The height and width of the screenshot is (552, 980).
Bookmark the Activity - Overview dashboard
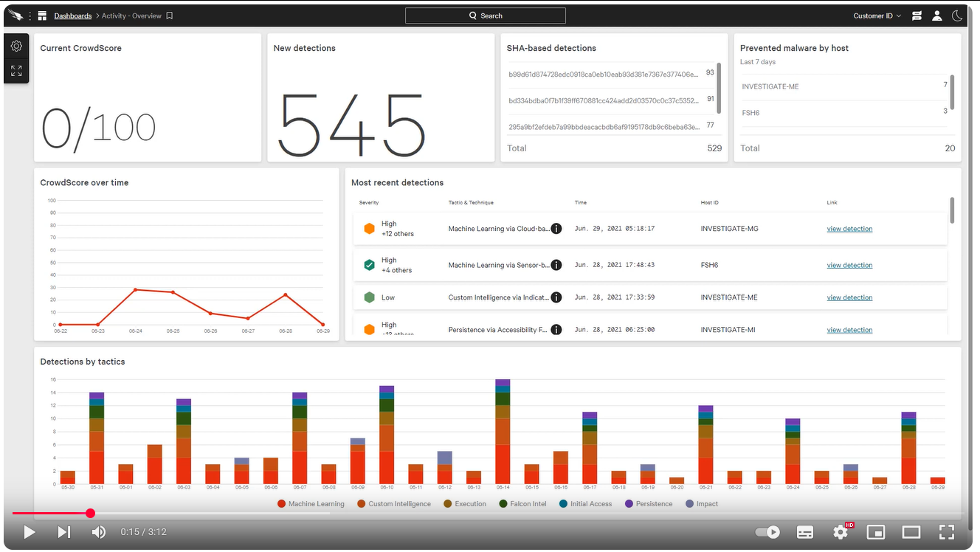coord(170,15)
